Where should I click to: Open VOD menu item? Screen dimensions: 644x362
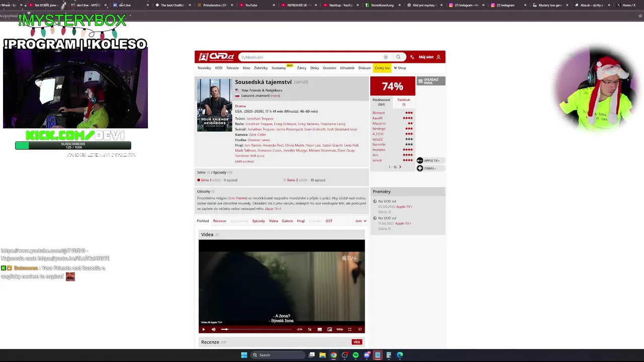click(x=218, y=68)
